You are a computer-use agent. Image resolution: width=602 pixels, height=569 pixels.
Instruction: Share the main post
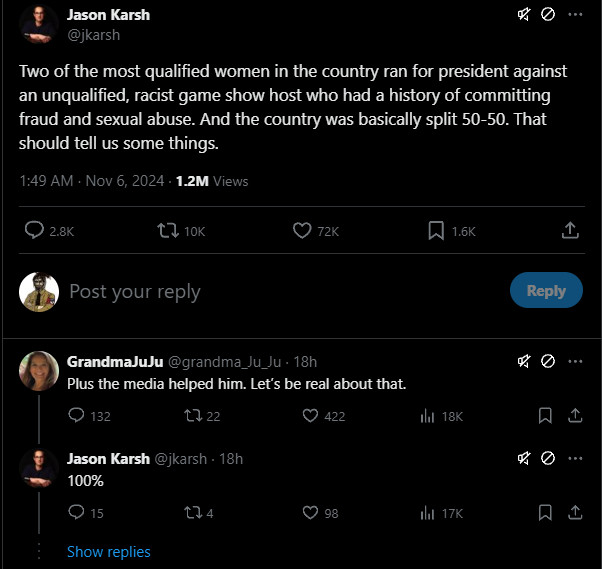tap(570, 231)
